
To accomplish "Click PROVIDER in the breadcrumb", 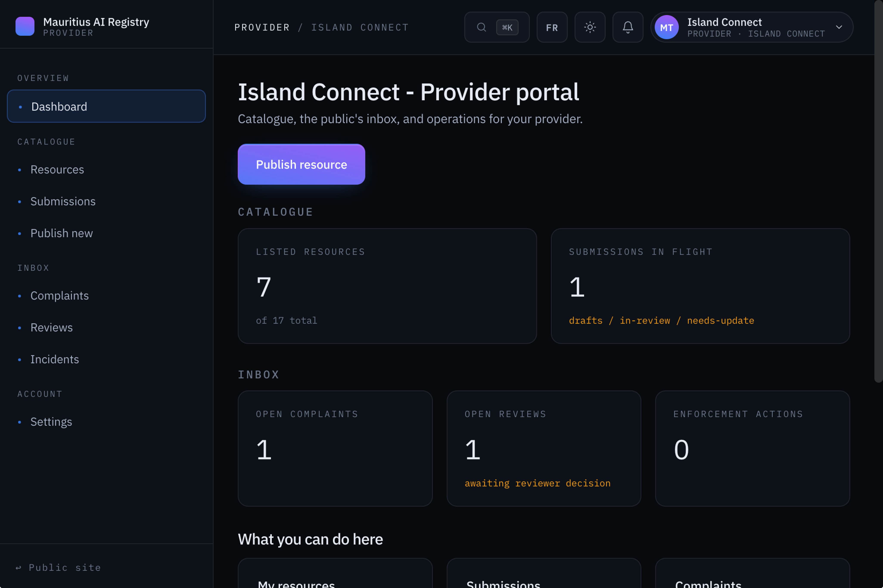I will (x=262, y=27).
